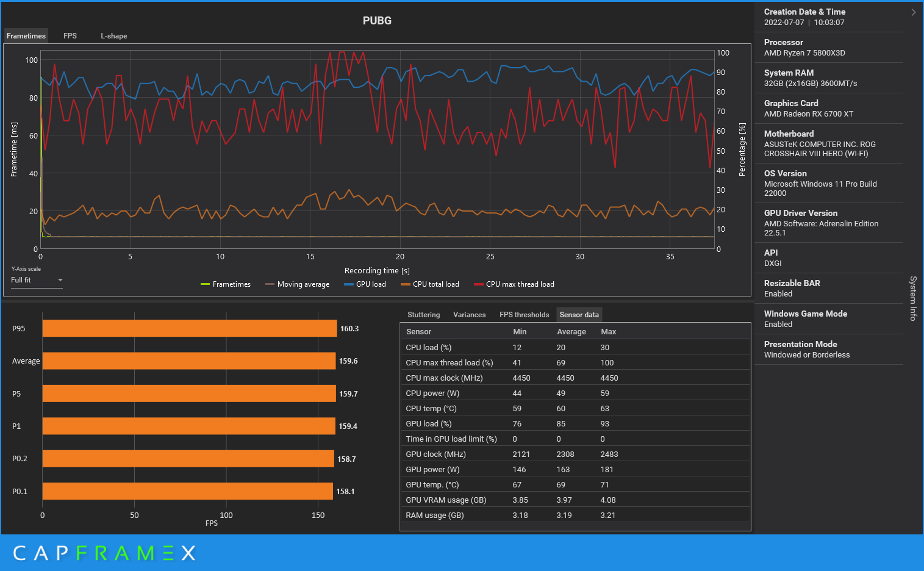The image size is (924, 571).
Task: Click the AMD Radeon RX 6700 XT entry
Action: coord(808,114)
